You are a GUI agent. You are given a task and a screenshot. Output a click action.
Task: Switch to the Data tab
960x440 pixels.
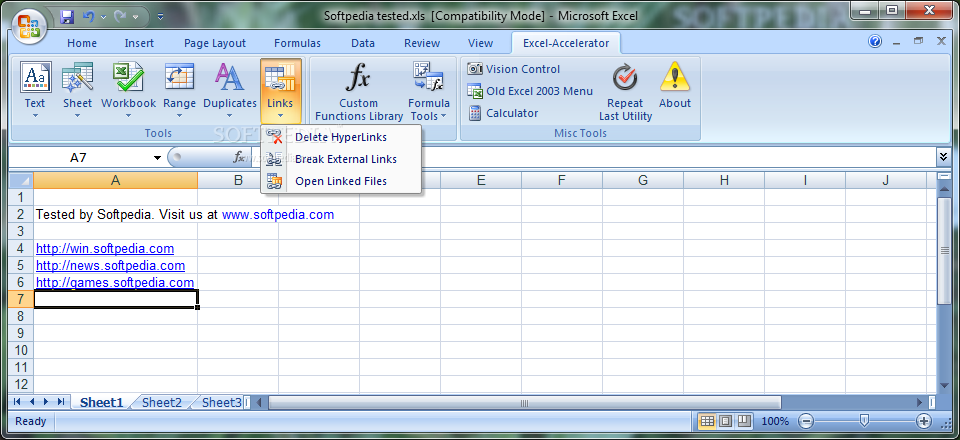pyautogui.click(x=363, y=43)
